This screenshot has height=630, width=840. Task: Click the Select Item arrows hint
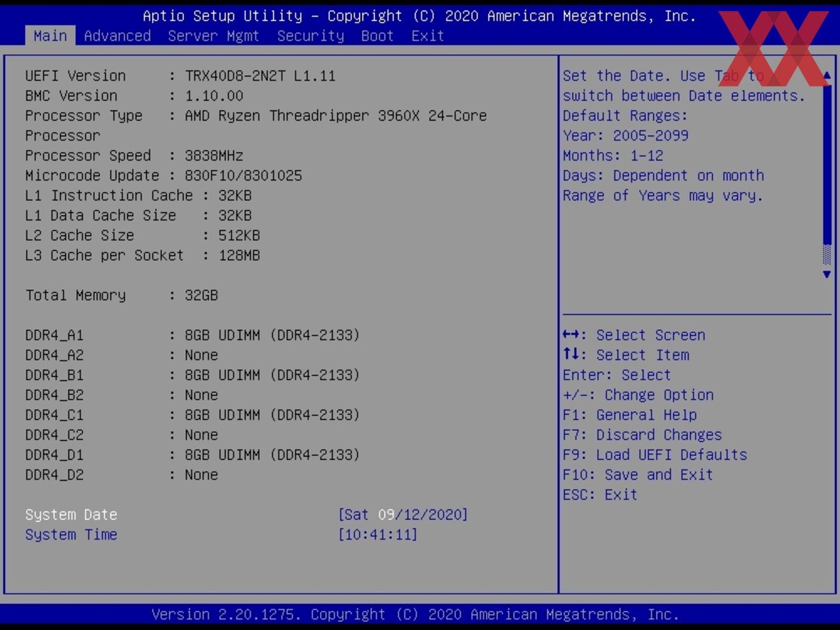point(626,355)
